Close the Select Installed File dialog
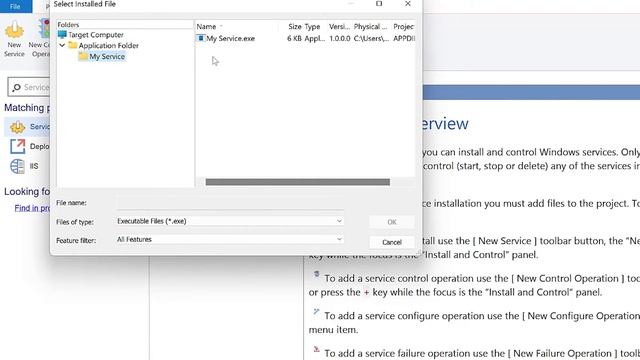This screenshot has height=360, width=640. pos(407,4)
